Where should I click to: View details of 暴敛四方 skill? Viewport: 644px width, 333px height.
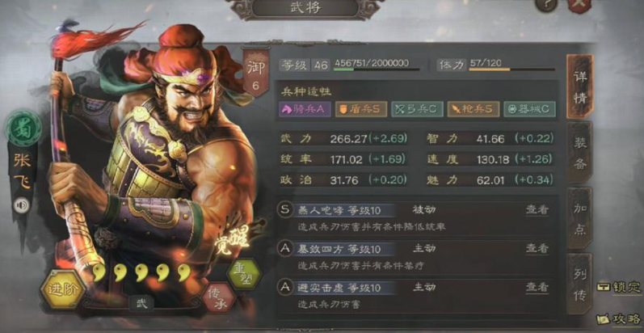[x=537, y=248]
